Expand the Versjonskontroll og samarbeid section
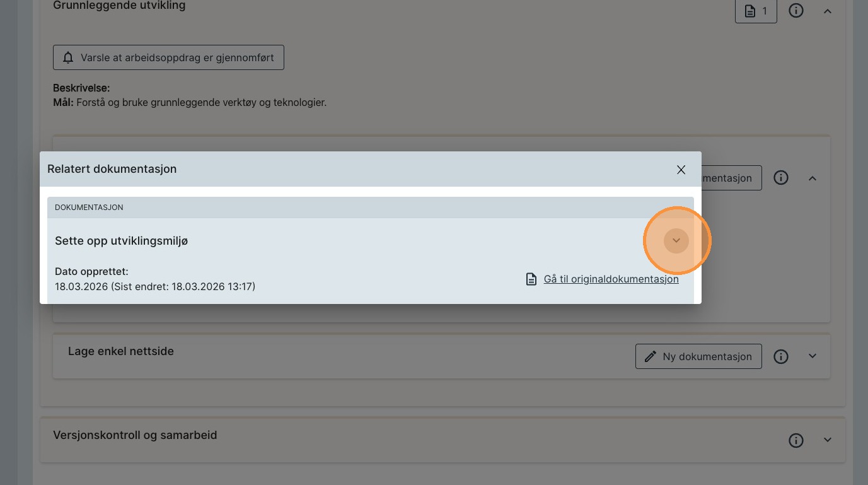Screen dimensions: 868x485 (828, 440)
